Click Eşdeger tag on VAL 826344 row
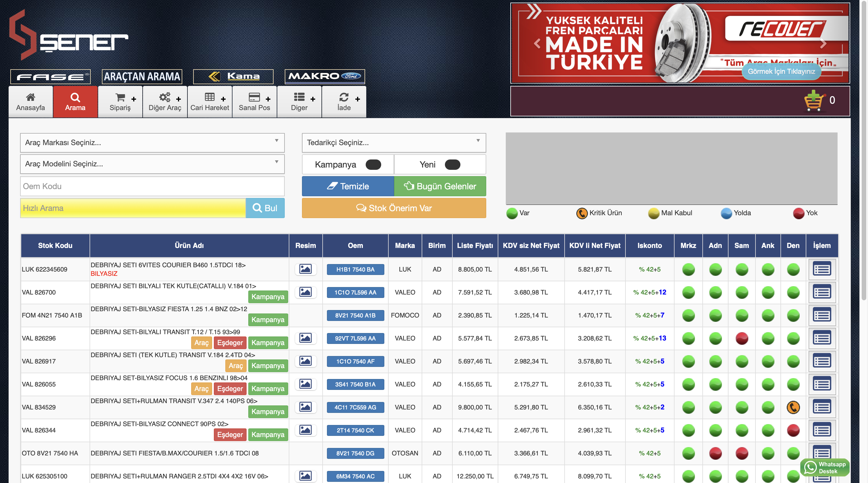The width and height of the screenshot is (868, 483). pyautogui.click(x=230, y=434)
